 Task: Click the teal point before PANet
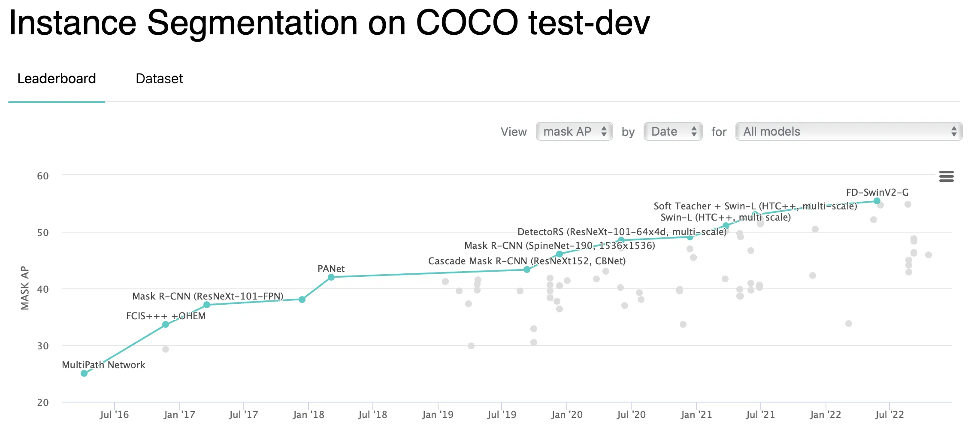302,300
